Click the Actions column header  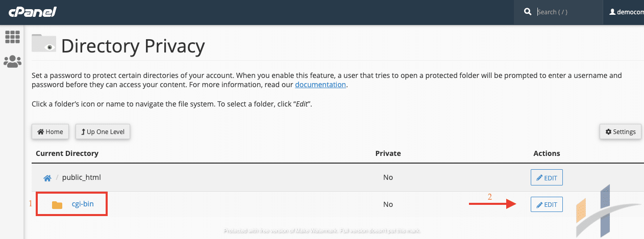coord(547,153)
